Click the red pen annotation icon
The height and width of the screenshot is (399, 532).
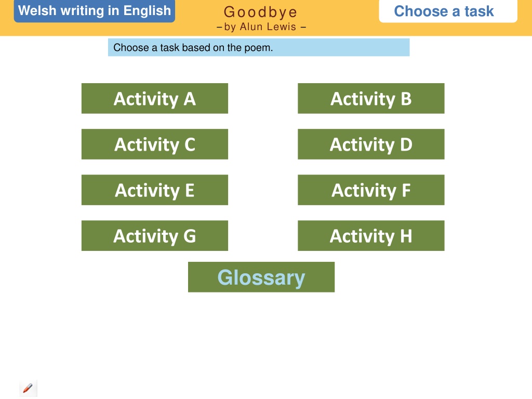28,388
